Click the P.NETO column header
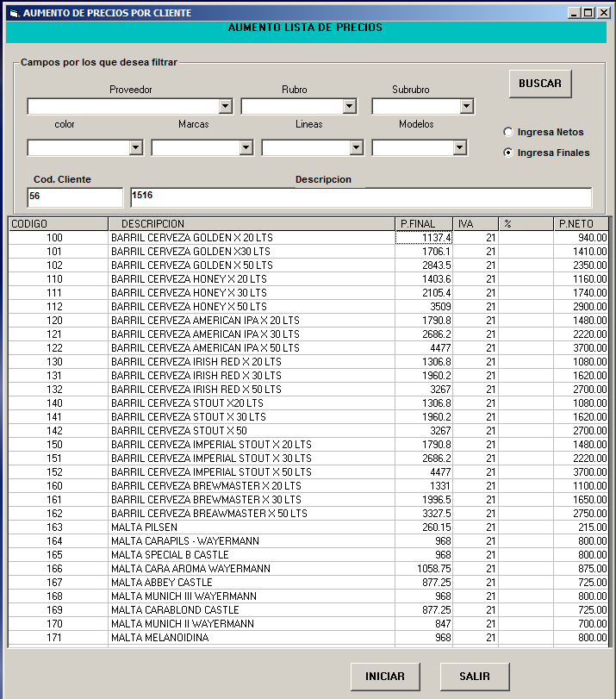Image resolution: width=616 pixels, height=699 pixels. coord(581,224)
